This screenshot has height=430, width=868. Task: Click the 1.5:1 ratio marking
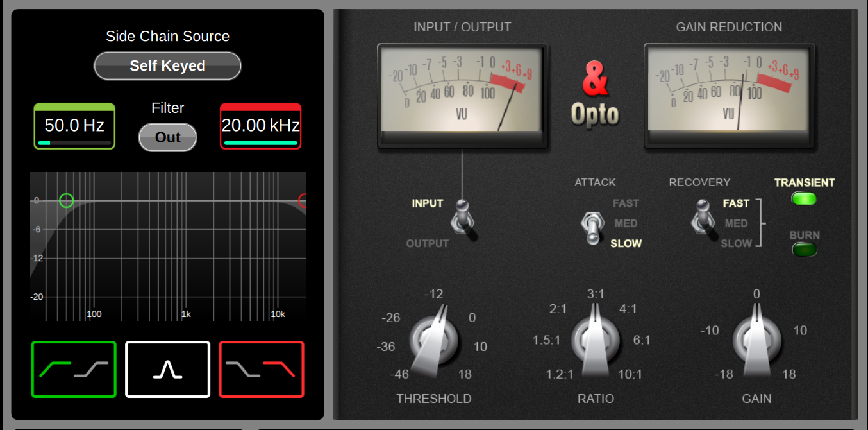pyautogui.click(x=547, y=340)
